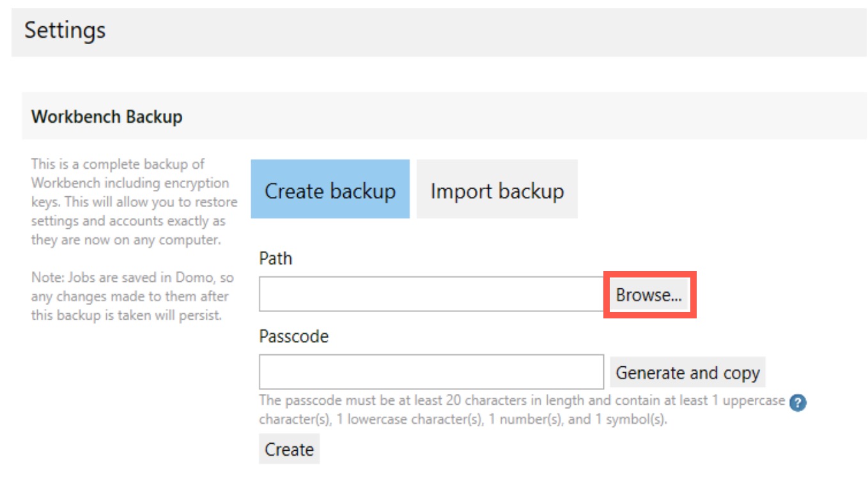Switch to the Create backup tab
868x491 pixels.
click(x=330, y=189)
